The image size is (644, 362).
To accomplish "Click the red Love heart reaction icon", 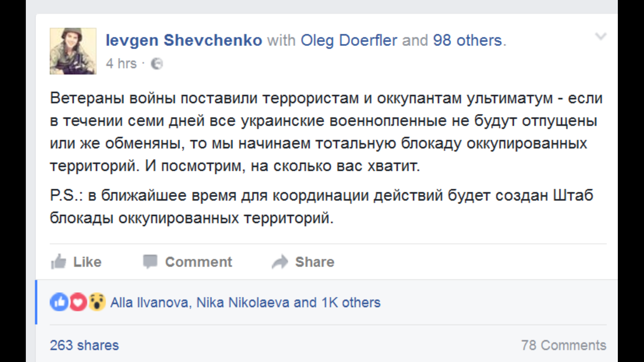I will pyautogui.click(x=78, y=302).
